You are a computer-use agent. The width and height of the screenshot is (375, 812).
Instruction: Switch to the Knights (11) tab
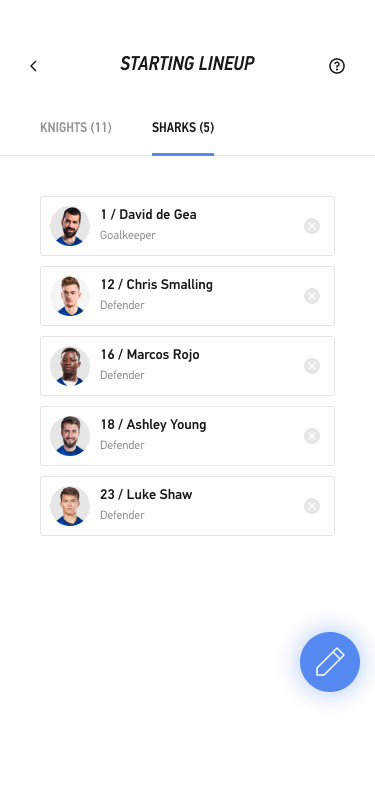tap(76, 127)
